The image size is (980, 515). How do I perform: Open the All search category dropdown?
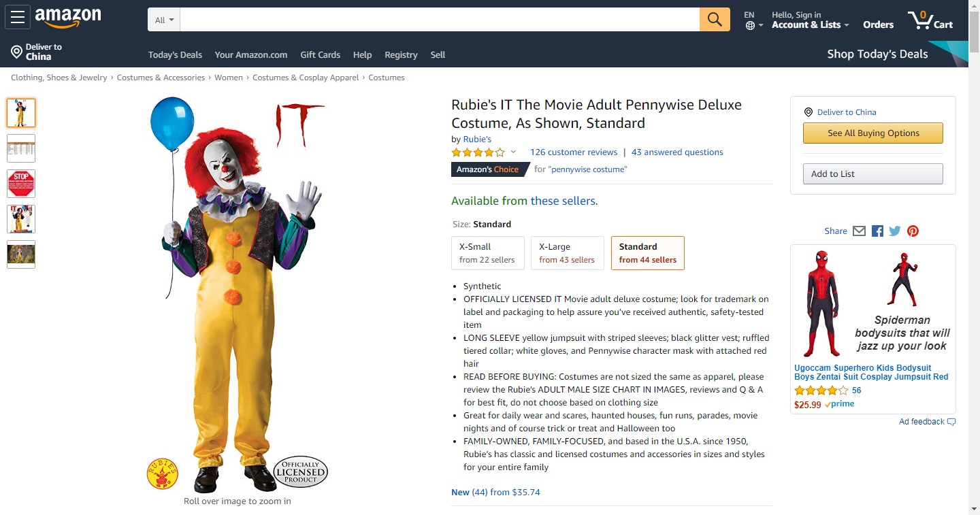pyautogui.click(x=164, y=20)
